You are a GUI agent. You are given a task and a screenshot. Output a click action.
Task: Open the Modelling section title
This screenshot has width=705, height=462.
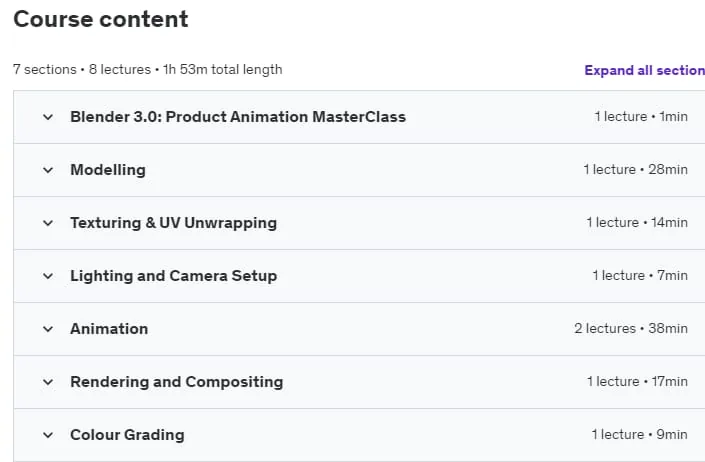[108, 170]
